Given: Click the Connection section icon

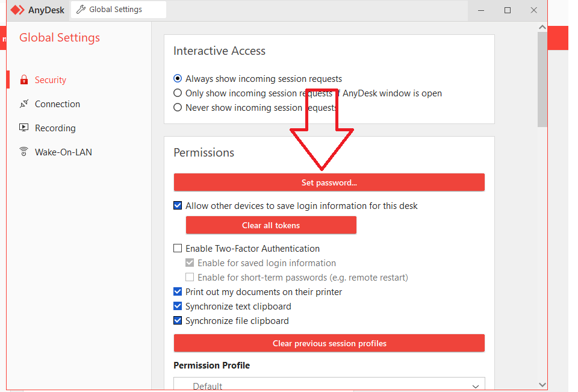Looking at the screenshot, I should 23,104.
